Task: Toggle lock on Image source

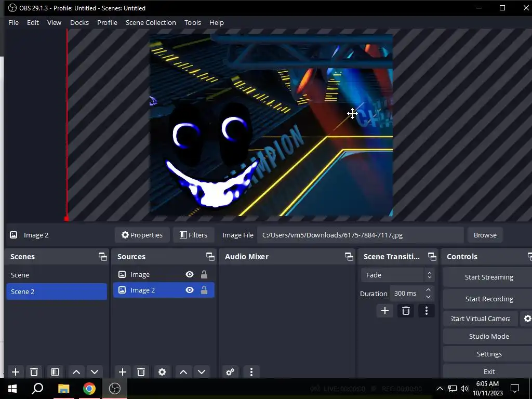Action: click(204, 274)
